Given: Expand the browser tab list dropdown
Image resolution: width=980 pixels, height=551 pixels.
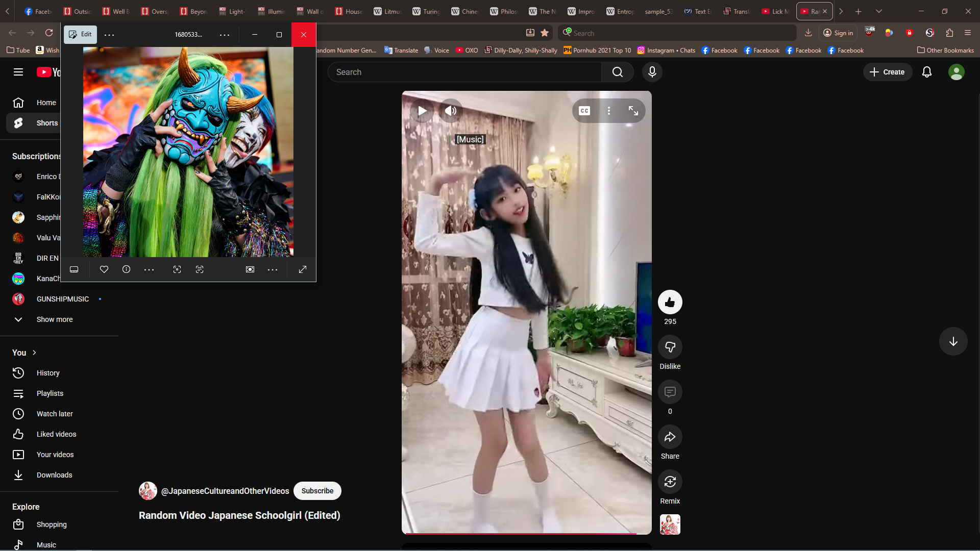Looking at the screenshot, I should pyautogui.click(x=878, y=11).
